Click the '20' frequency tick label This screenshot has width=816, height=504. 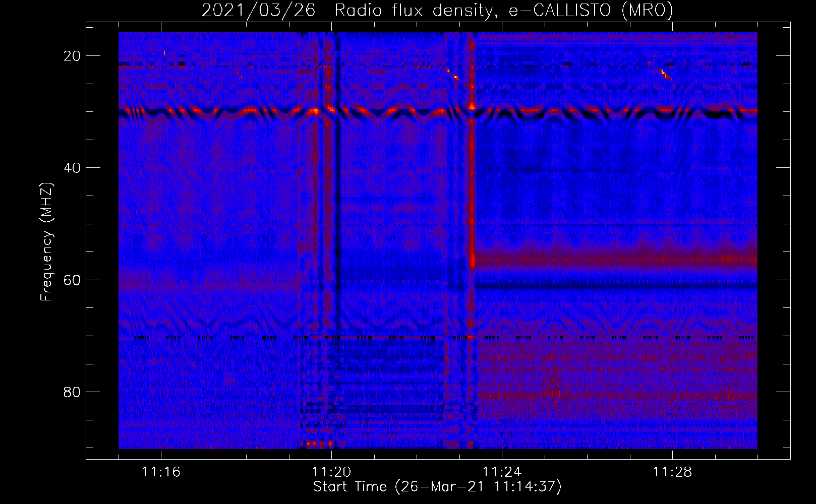pyautogui.click(x=72, y=56)
